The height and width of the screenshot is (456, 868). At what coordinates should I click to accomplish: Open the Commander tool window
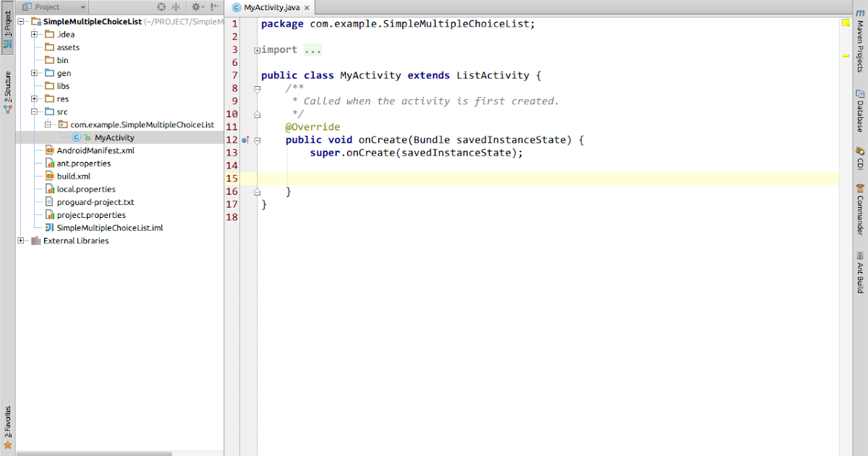tap(860, 210)
